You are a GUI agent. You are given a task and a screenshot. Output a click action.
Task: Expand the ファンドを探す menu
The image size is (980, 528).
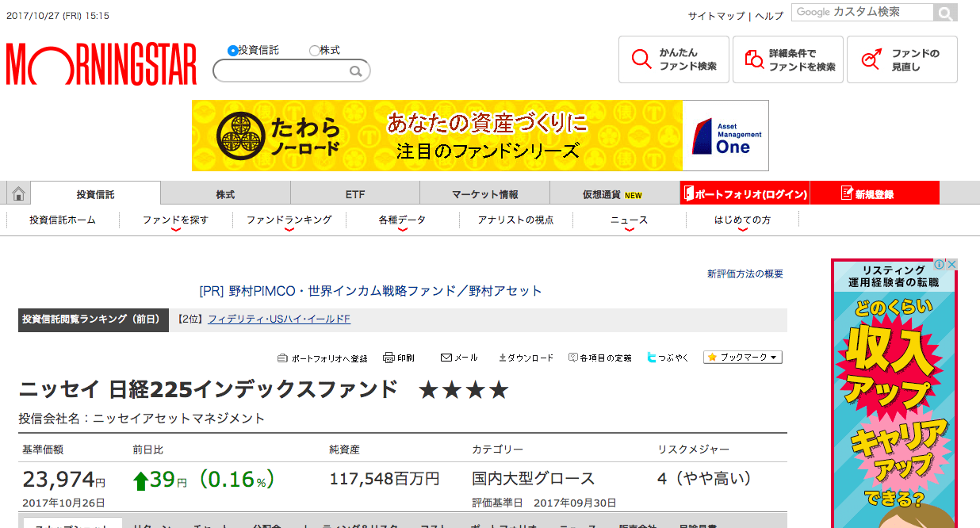(x=176, y=220)
